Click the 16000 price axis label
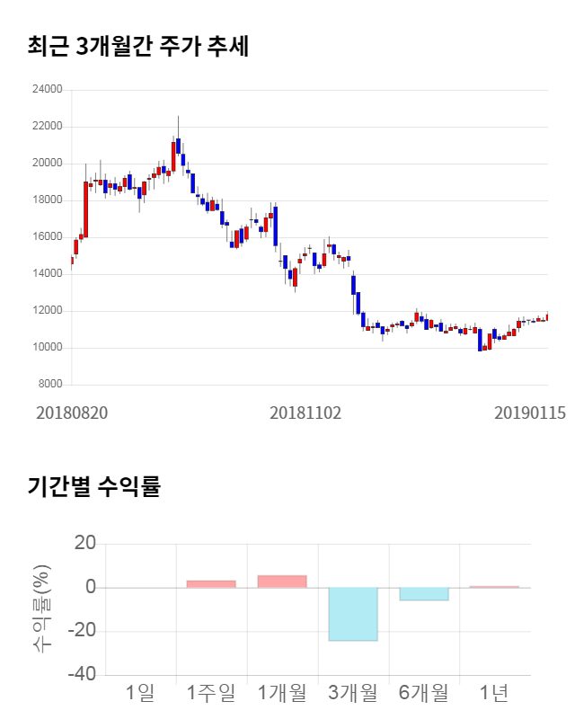 pyautogui.click(x=47, y=237)
